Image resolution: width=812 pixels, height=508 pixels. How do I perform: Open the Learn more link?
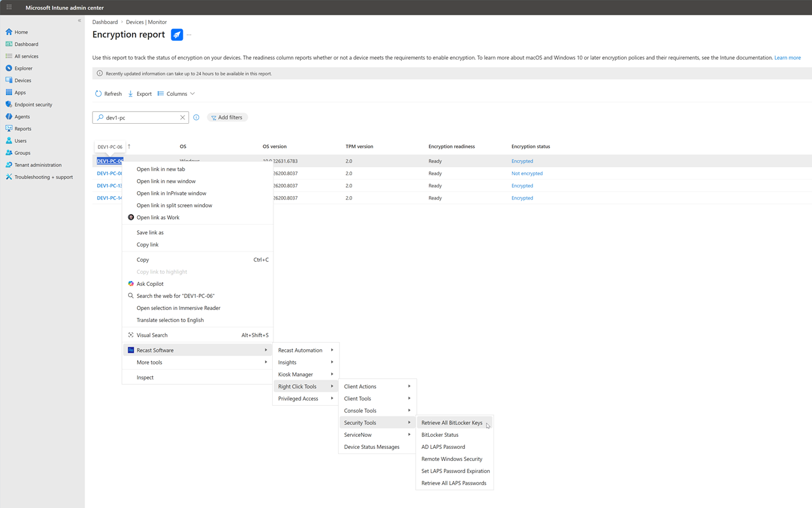point(787,58)
